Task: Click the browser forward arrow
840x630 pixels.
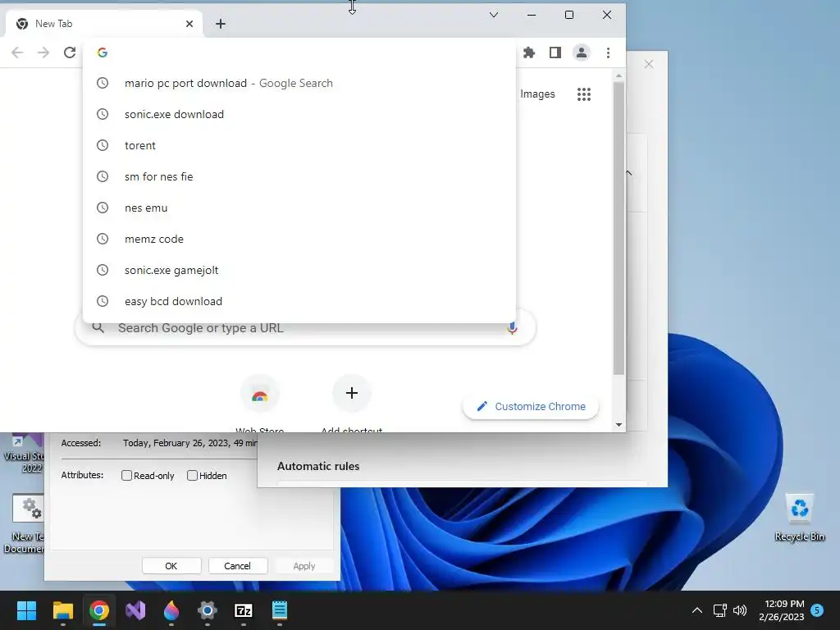Action: (43, 52)
